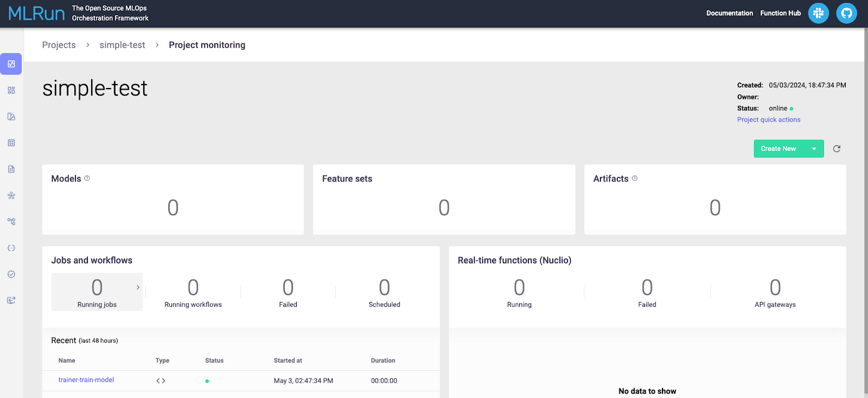Open the trainer-train-model job link

(86, 380)
